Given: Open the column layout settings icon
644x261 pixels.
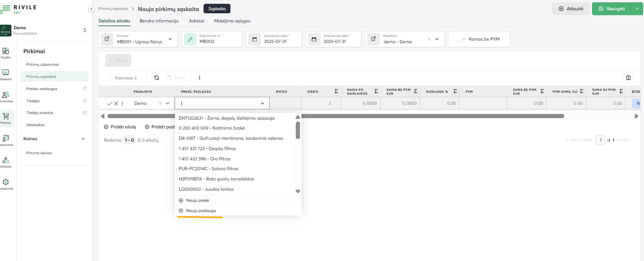Looking at the screenshot, I should click(x=628, y=78).
